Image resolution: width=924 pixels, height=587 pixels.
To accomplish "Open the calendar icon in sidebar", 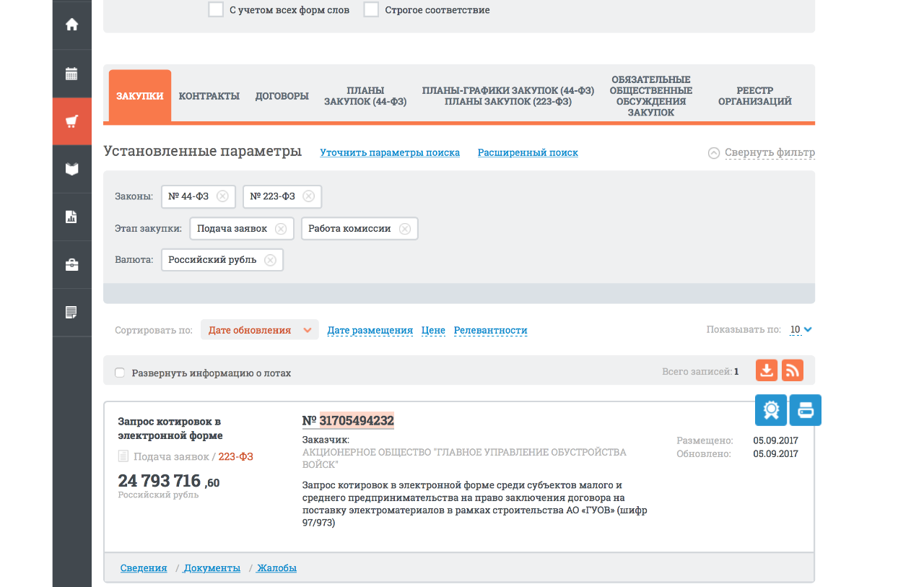I will [x=71, y=74].
